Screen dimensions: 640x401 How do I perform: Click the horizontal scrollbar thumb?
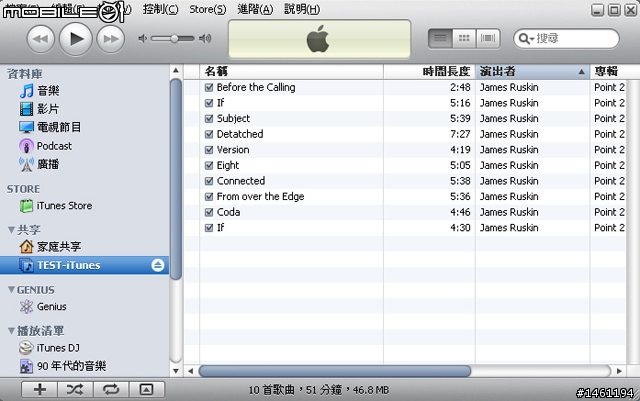[335, 371]
